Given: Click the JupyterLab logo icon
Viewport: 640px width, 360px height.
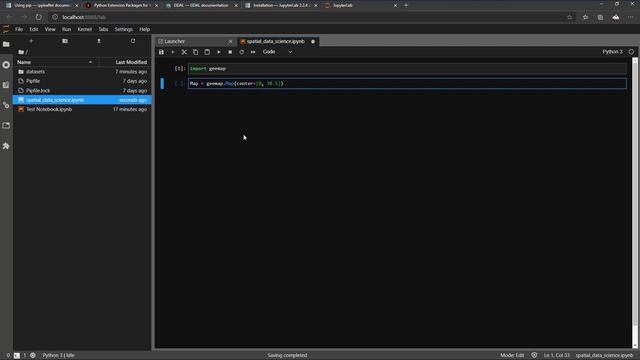Looking at the screenshot, I should [6, 29].
